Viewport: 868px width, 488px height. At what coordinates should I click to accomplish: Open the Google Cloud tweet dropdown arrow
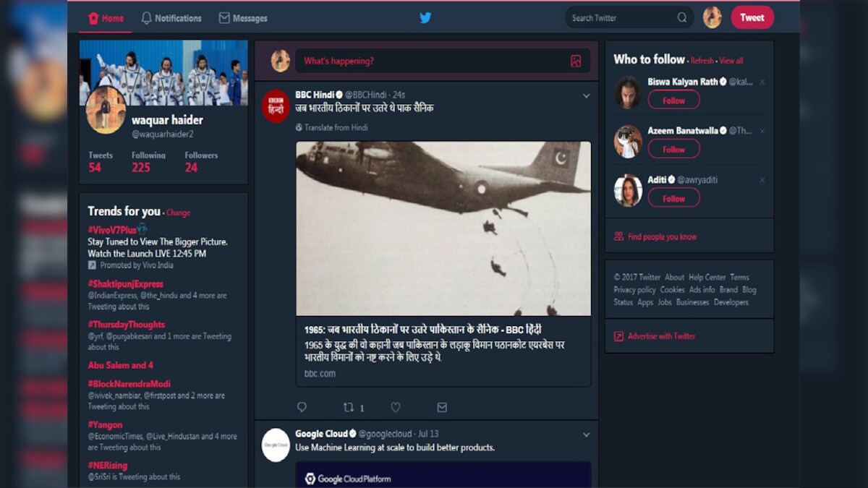586,434
